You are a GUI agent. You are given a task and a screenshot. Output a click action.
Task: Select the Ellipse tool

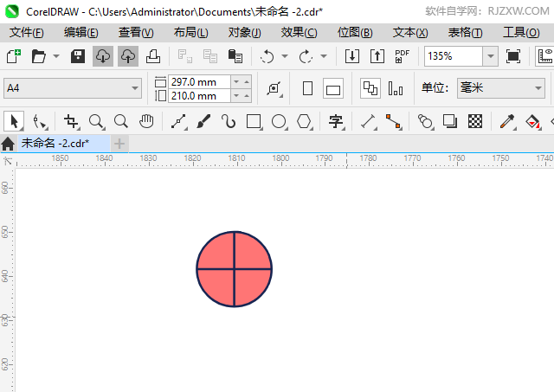coord(279,122)
